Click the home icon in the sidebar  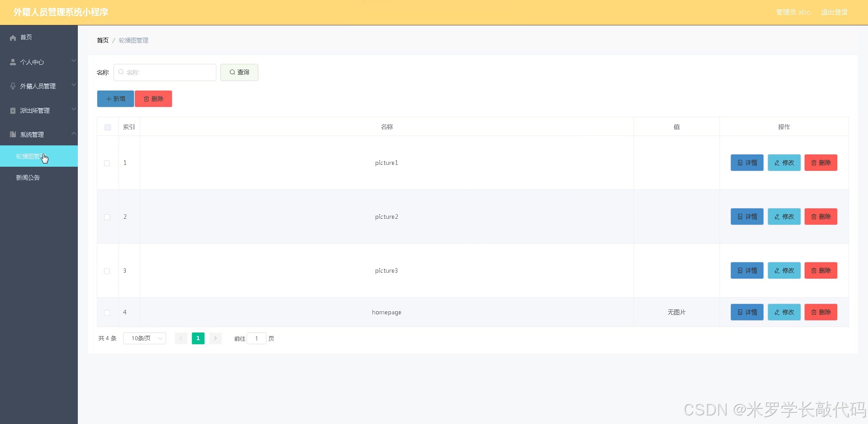point(13,38)
